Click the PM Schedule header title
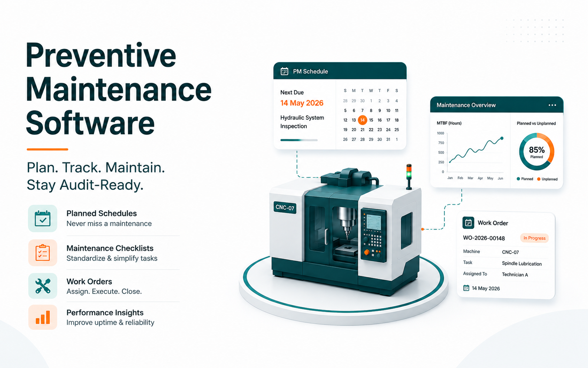 pos(310,71)
